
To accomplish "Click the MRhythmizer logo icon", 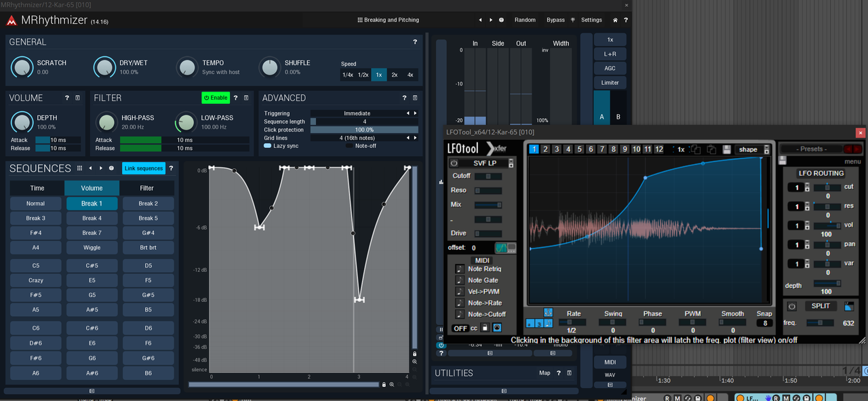I will tap(12, 20).
